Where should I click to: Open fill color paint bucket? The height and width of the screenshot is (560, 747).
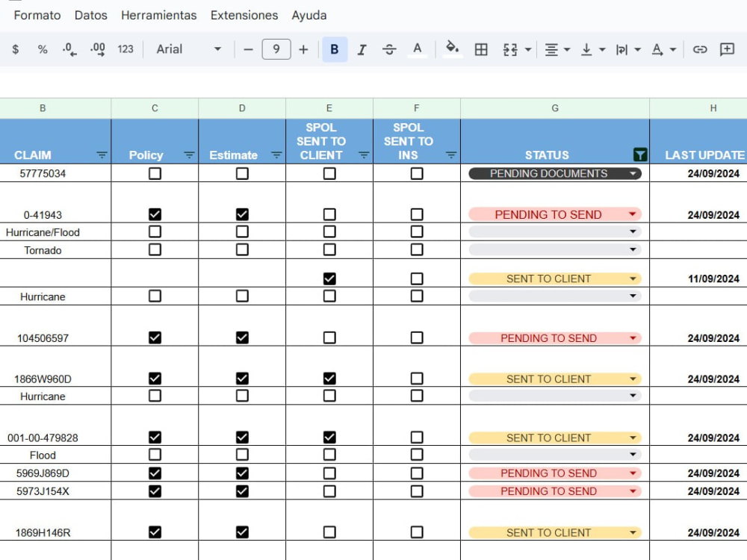[x=452, y=49]
